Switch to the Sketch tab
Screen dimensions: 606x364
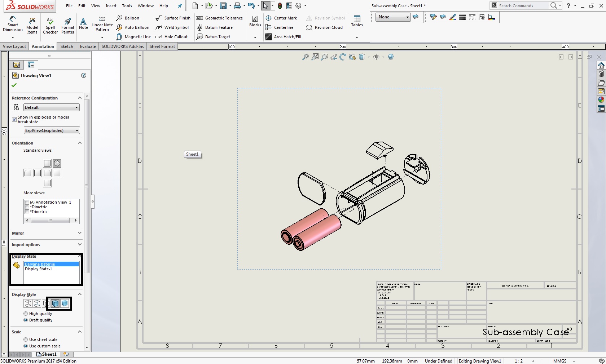point(67,46)
